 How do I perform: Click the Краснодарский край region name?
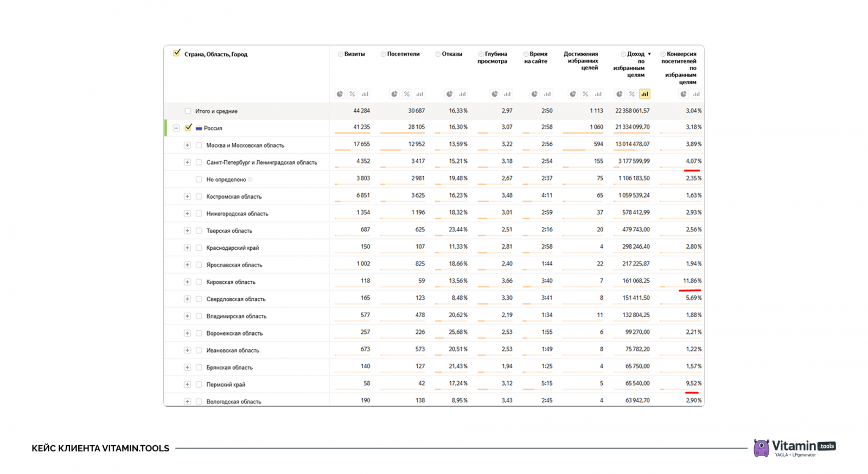[x=232, y=248]
